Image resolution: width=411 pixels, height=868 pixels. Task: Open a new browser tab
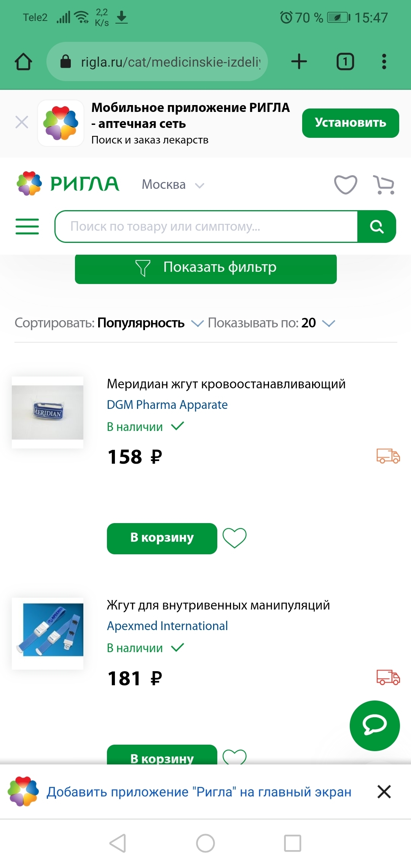point(299,62)
